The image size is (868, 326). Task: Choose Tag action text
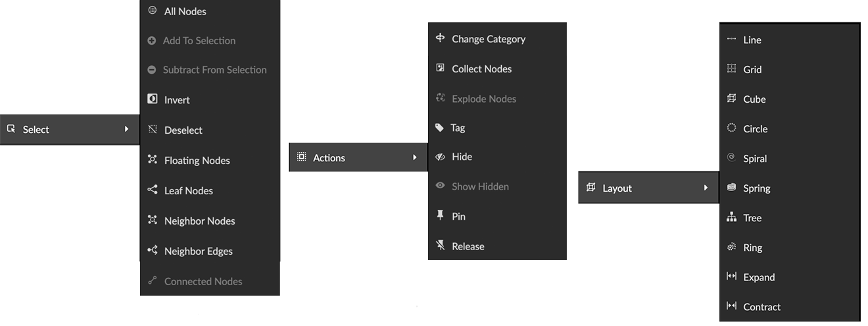(x=458, y=128)
